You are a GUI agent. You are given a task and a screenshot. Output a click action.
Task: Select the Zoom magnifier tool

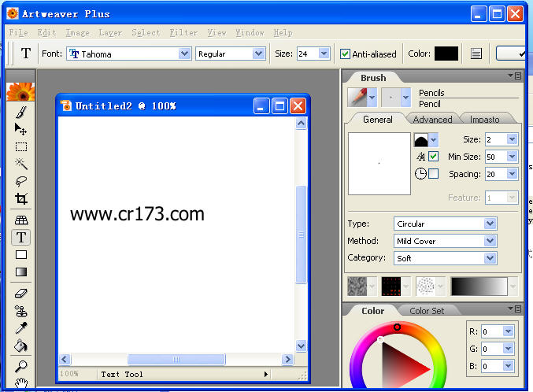tap(20, 367)
